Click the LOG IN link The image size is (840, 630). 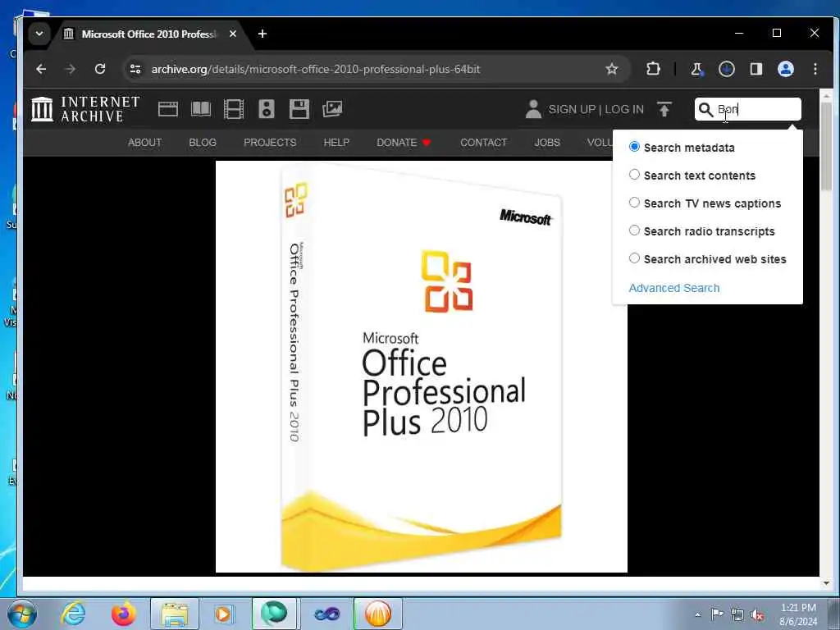[x=624, y=109]
